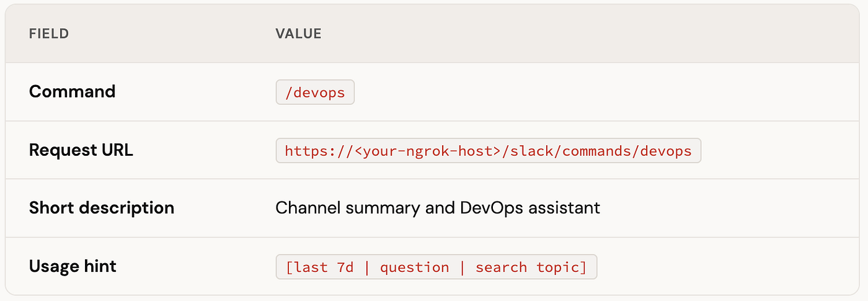Select the Usage hint row label
Image resolution: width=868 pixels, height=301 pixels.
[x=73, y=266]
